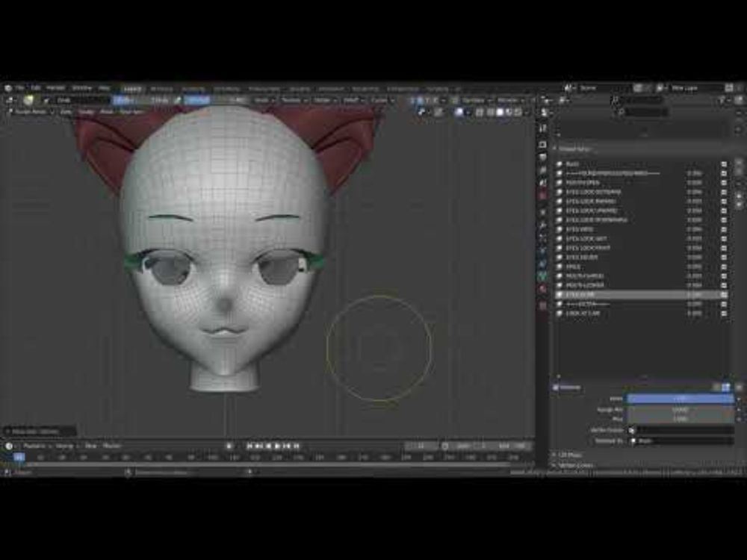The width and height of the screenshot is (747, 560).
Task: Open the Scene properties tab
Action: 543,182
